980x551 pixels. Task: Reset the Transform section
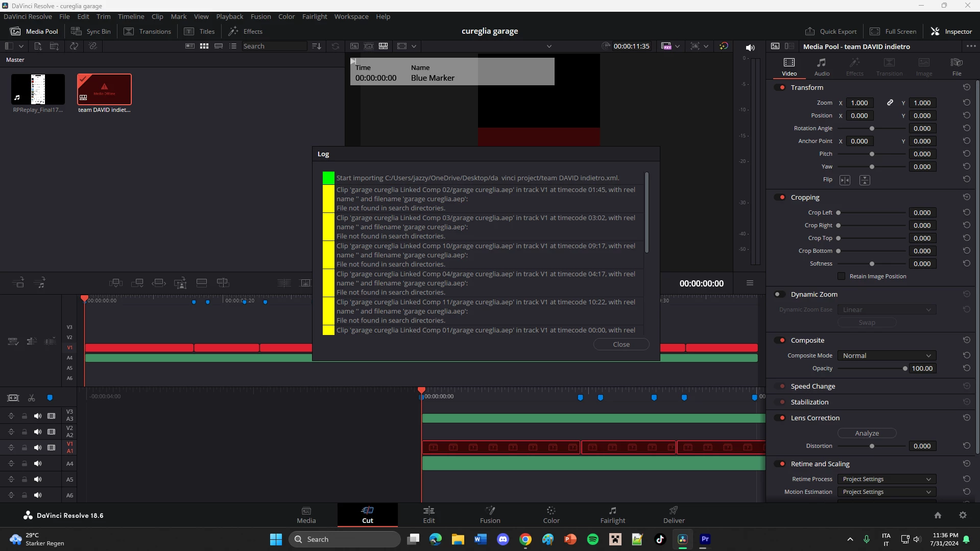[x=966, y=87]
